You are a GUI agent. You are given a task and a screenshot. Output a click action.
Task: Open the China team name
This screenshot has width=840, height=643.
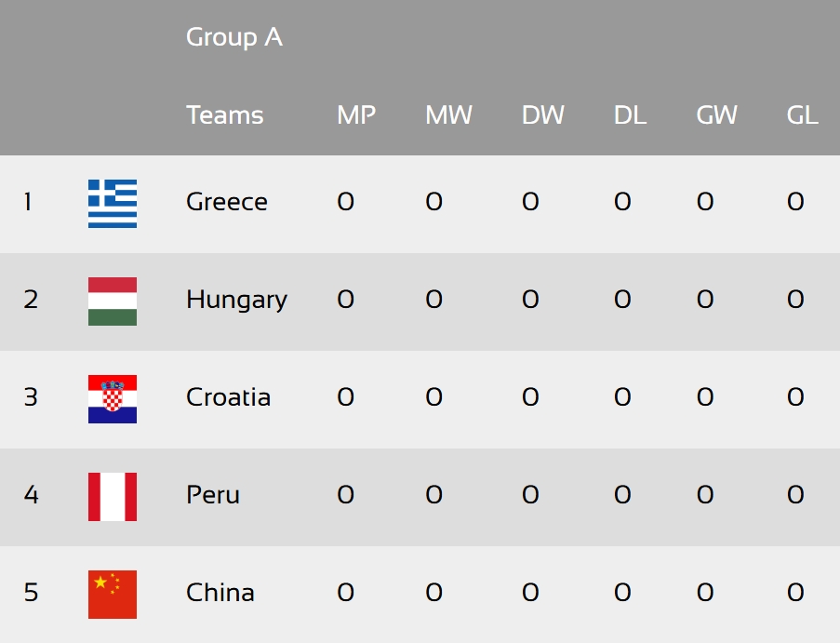pos(220,593)
